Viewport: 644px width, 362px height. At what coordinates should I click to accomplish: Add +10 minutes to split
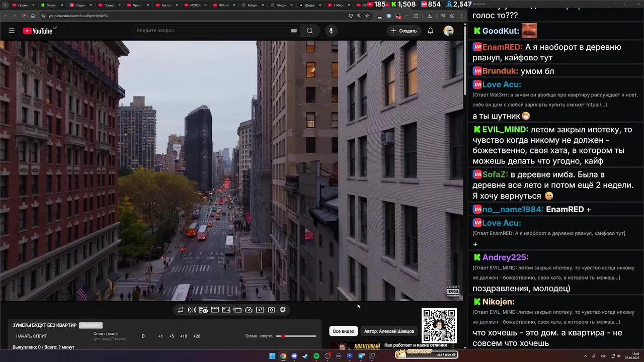pyautogui.click(x=184, y=336)
